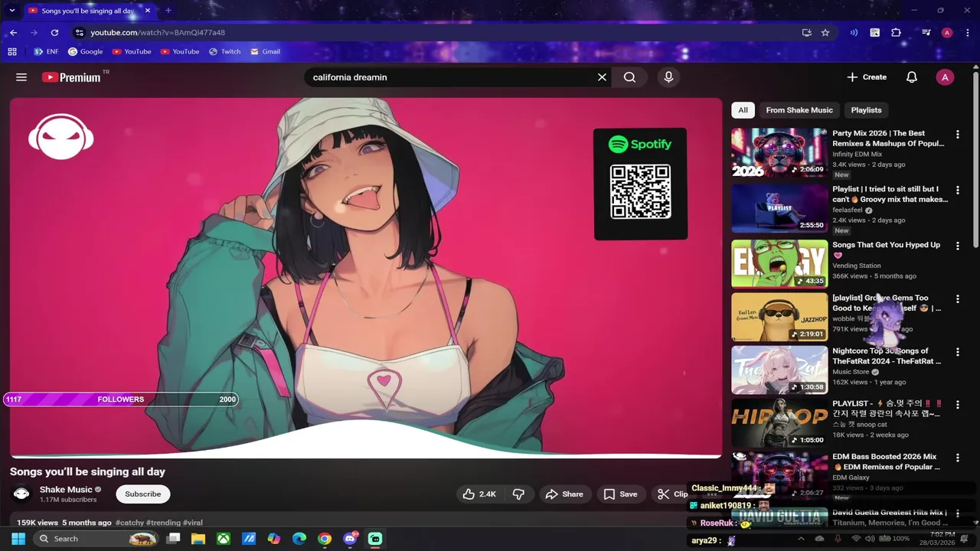This screenshot has height=551, width=980.
Task: Open the QR code extension icon
Action: click(875, 33)
